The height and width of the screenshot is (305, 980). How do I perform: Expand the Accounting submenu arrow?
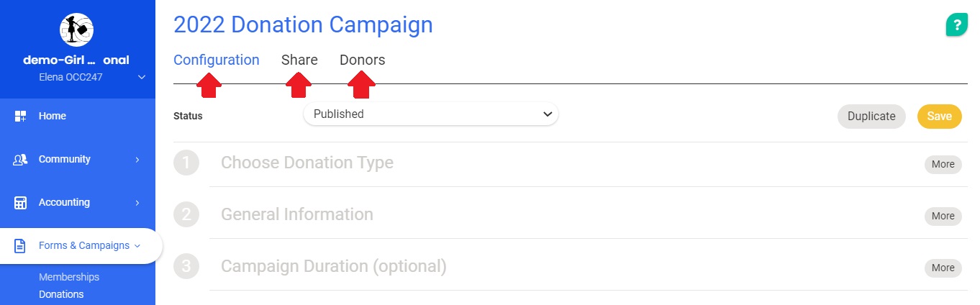(x=137, y=203)
